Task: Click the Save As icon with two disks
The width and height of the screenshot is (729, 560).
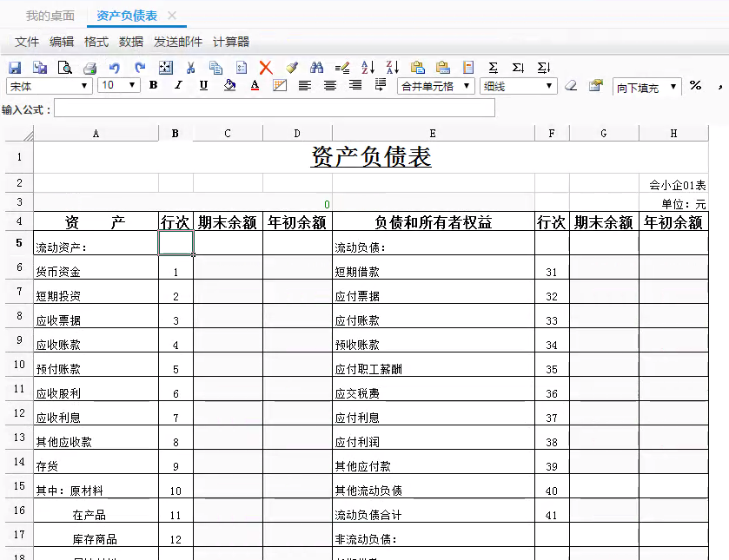Action: click(40, 68)
